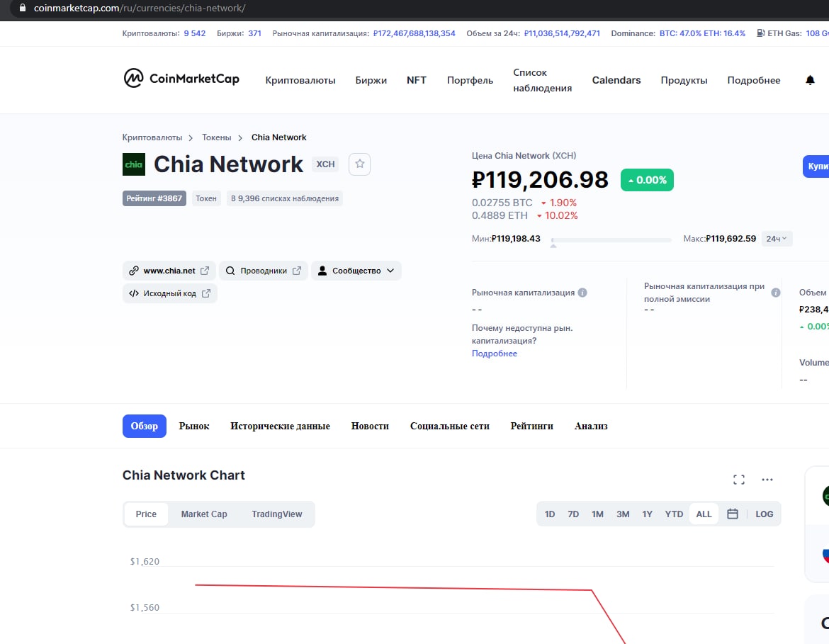The height and width of the screenshot is (644, 829).
Task: Change the 24ч price range dropdown
Action: [x=776, y=239]
